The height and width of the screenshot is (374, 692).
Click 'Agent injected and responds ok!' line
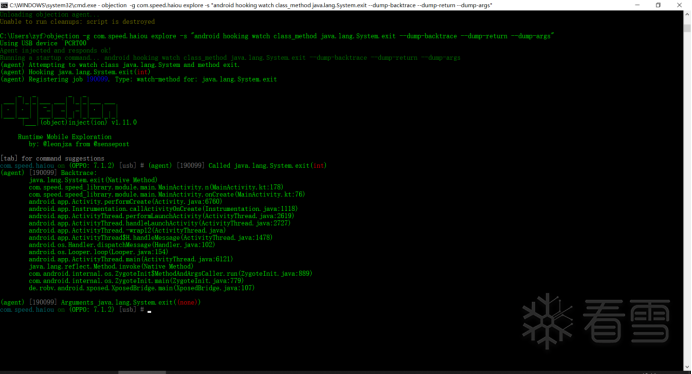(x=56, y=50)
